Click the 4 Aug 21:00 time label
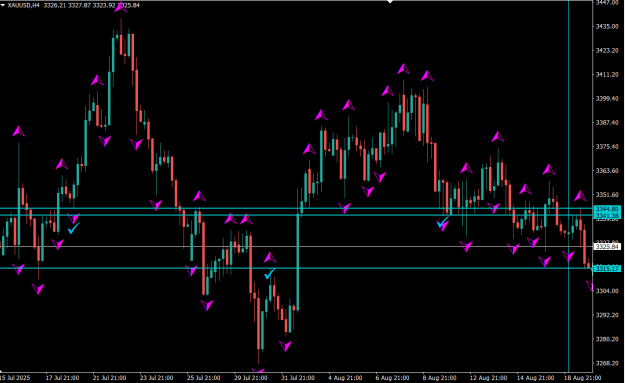This screenshot has height=383, width=625. pyautogui.click(x=345, y=378)
